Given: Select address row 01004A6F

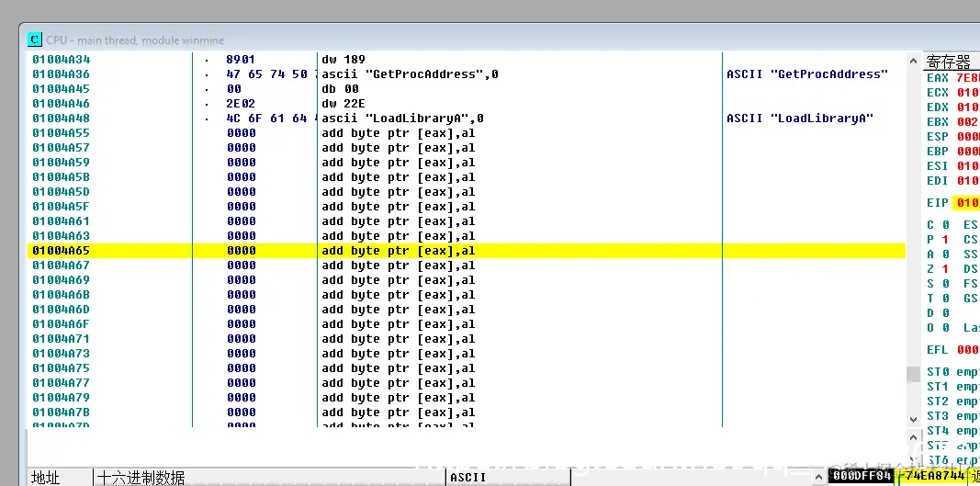Looking at the screenshot, I should pyautogui.click(x=61, y=324).
